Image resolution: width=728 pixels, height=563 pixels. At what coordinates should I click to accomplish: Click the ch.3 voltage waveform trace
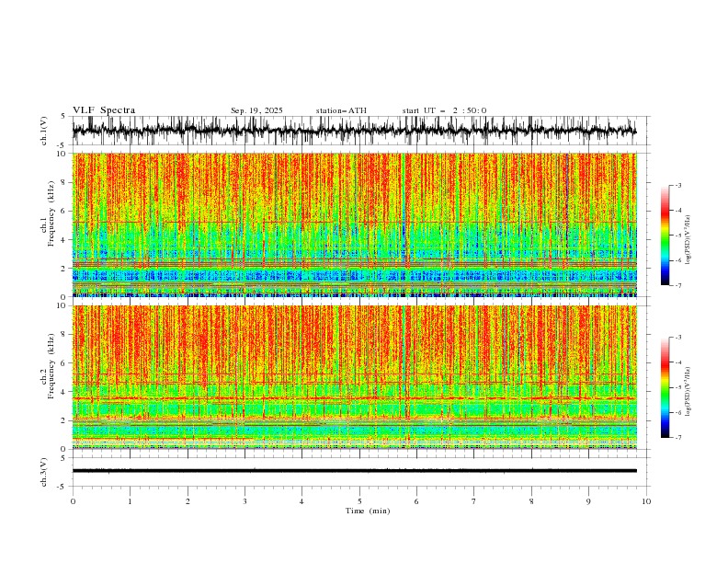coord(354,471)
